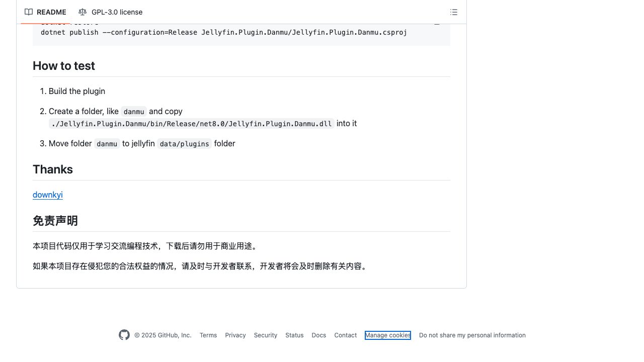Open the Security link
The height and width of the screenshot is (362, 644).
tap(265, 335)
